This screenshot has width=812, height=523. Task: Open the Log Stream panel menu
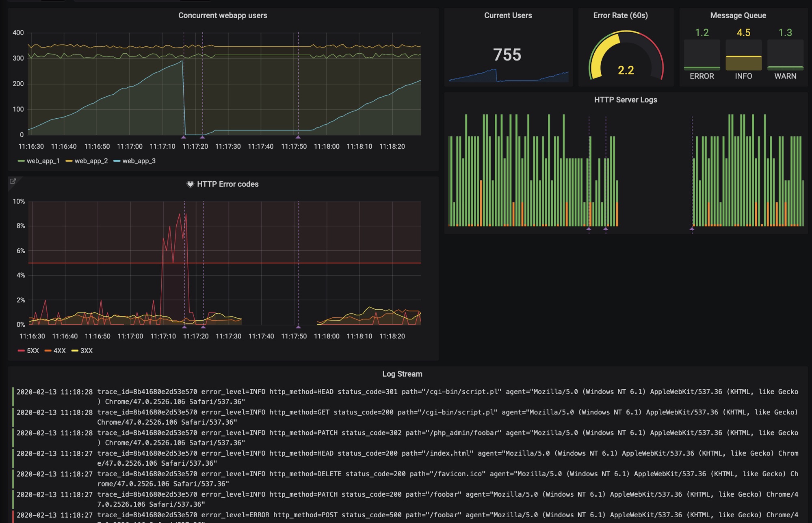pos(402,374)
